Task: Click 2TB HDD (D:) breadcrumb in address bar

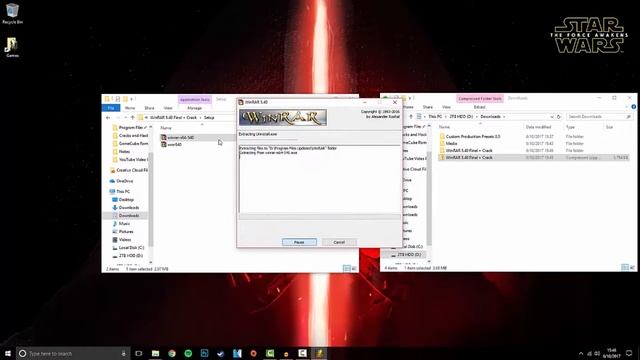Action: pyautogui.click(x=461, y=117)
